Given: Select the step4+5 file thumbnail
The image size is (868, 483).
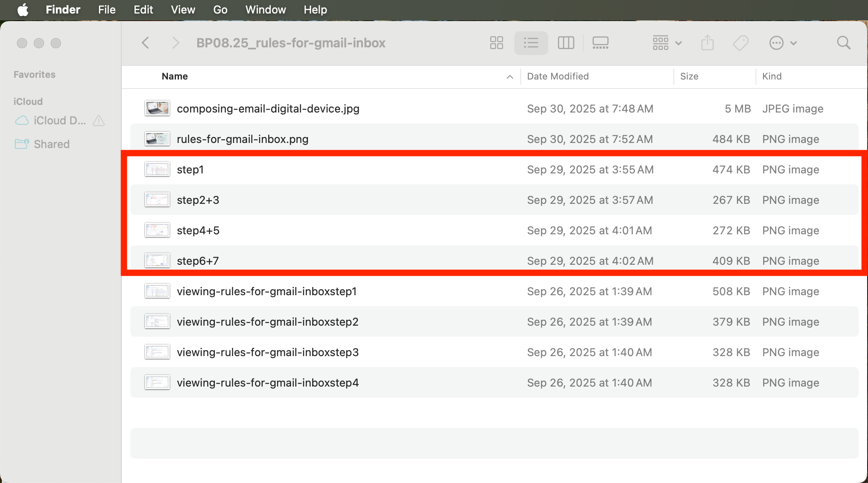Looking at the screenshot, I should coord(157,231).
